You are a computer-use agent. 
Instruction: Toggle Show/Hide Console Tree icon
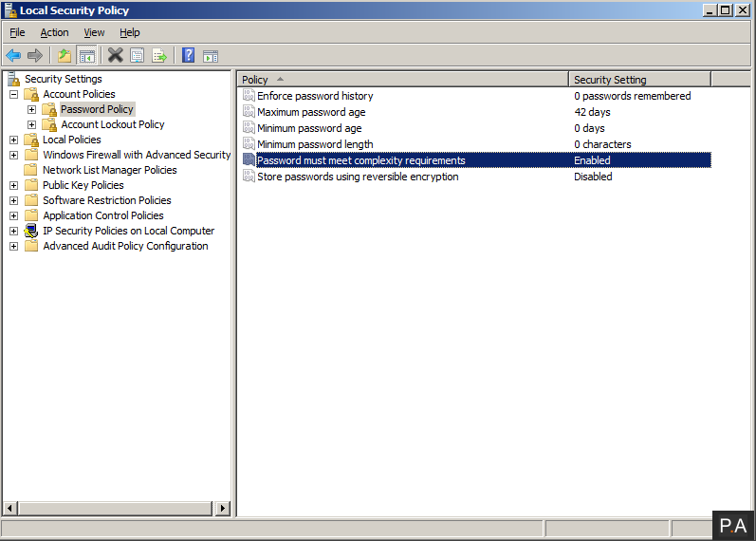pos(87,55)
